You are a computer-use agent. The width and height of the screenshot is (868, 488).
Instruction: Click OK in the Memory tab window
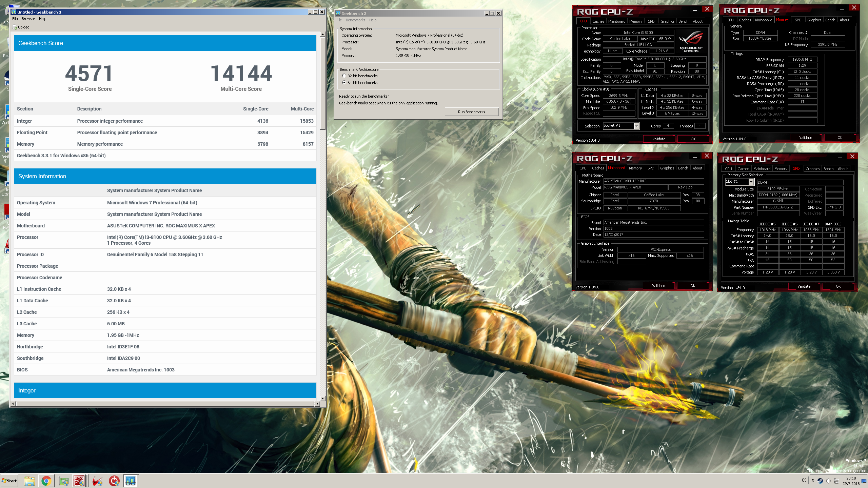840,138
